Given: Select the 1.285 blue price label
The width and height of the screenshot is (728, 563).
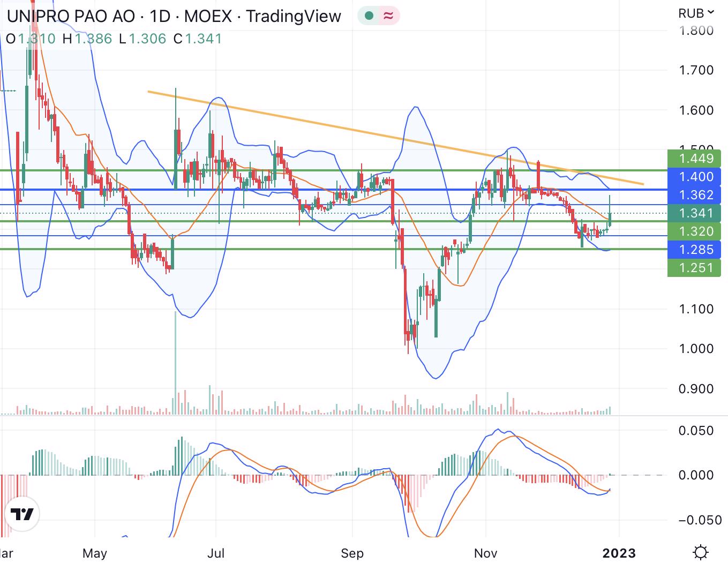Looking at the screenshot, I should [x=694, y=250].
